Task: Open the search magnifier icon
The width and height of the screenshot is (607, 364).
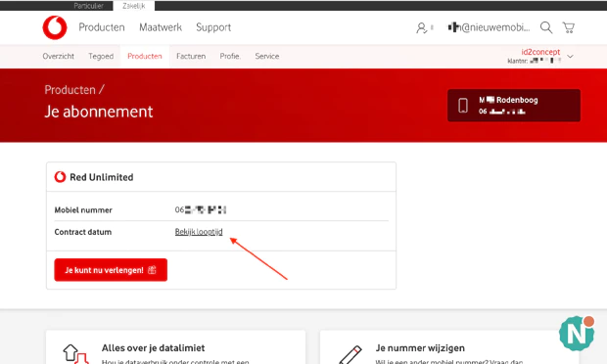Action: click(546, 27)
